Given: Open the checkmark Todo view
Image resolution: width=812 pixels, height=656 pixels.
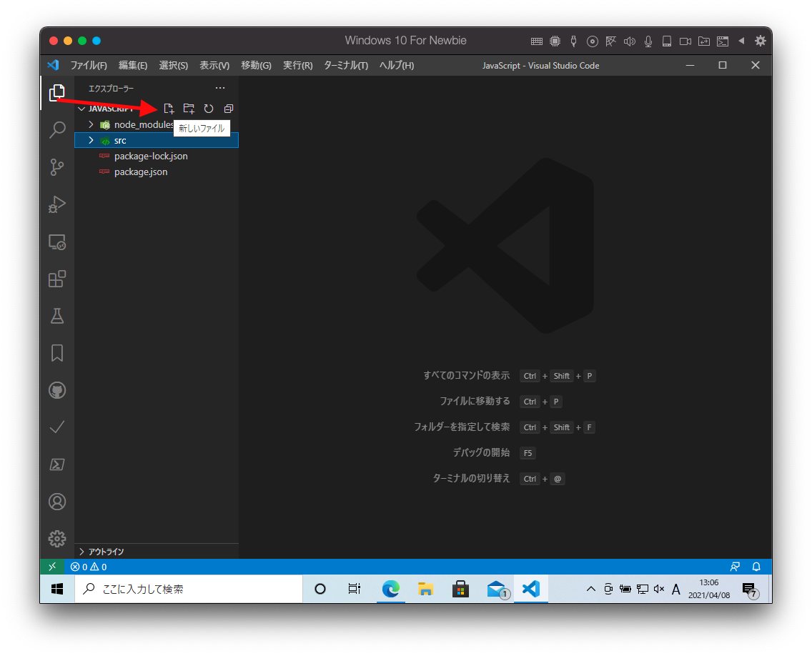Looking at the screenshot, I should pos(57,427).
